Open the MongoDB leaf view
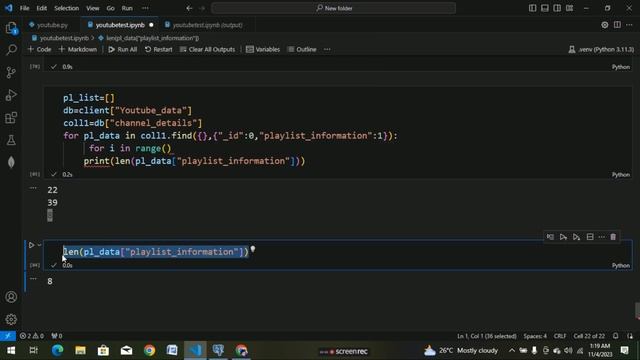This screenshot has width=640, height=360. (11, 162)
